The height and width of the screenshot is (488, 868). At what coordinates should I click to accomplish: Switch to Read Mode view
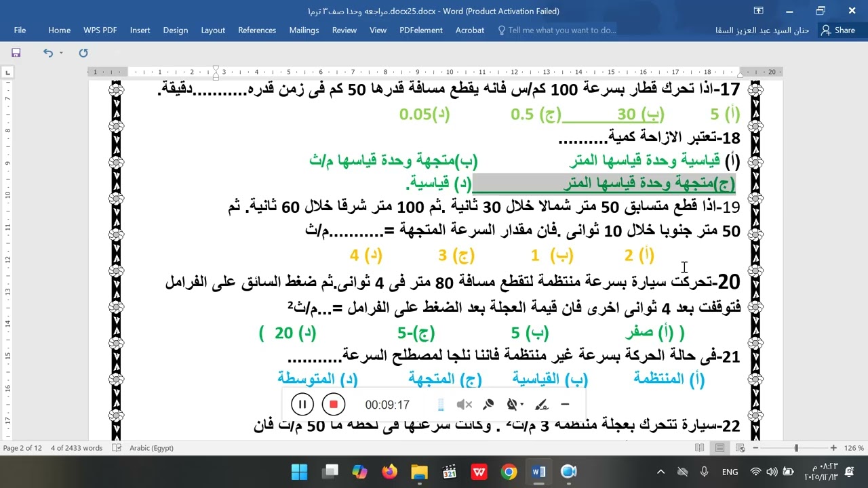(700, 448)
